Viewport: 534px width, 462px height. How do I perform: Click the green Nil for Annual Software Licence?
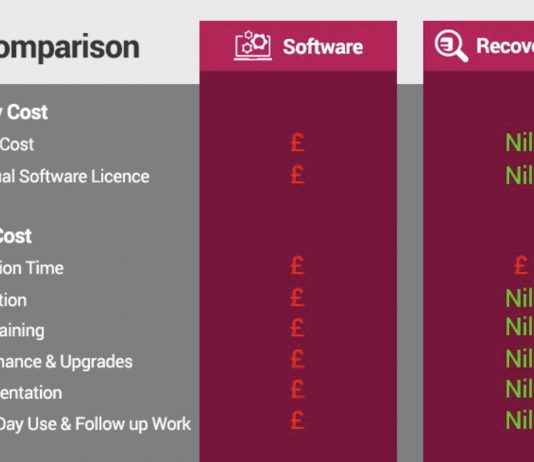[x=519, y=175]
